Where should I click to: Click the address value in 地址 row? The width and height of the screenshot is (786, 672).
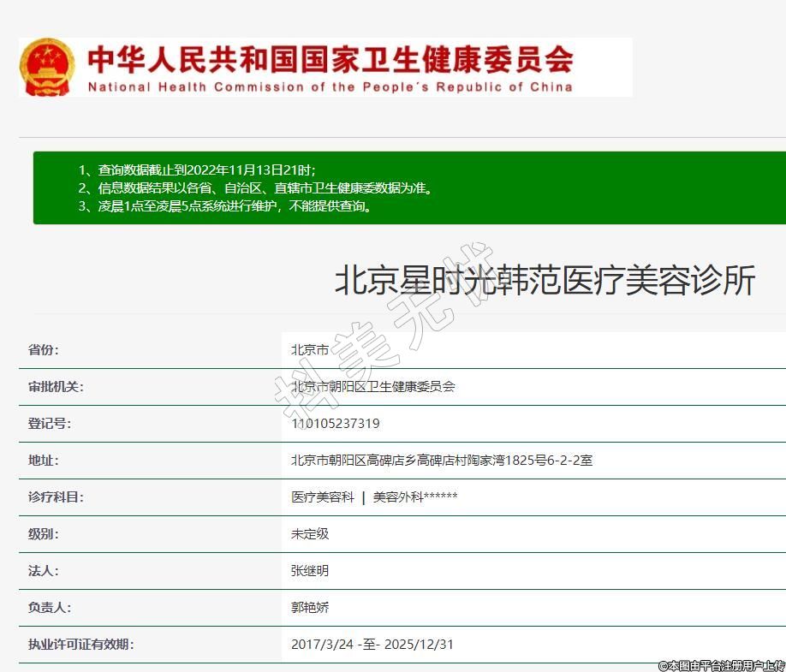tap(442, 460)
